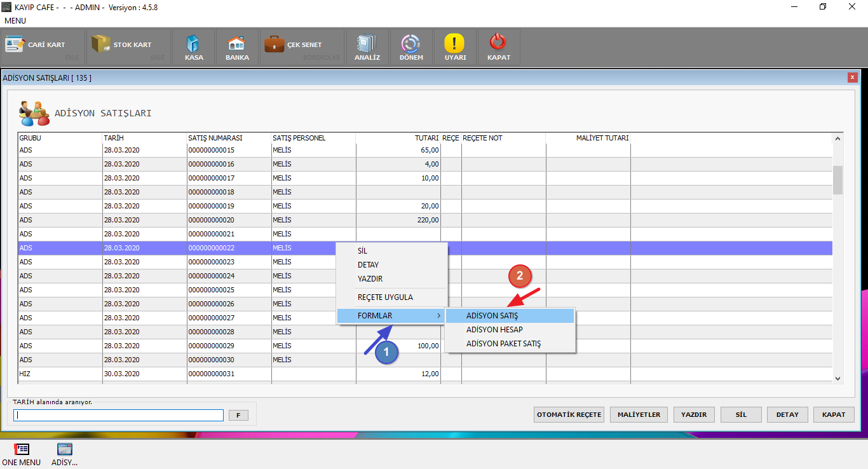This screenshot has width=868, height=469.
Task: Click the SATIŞ NUMARASI column header
Action: coord(229,138)
